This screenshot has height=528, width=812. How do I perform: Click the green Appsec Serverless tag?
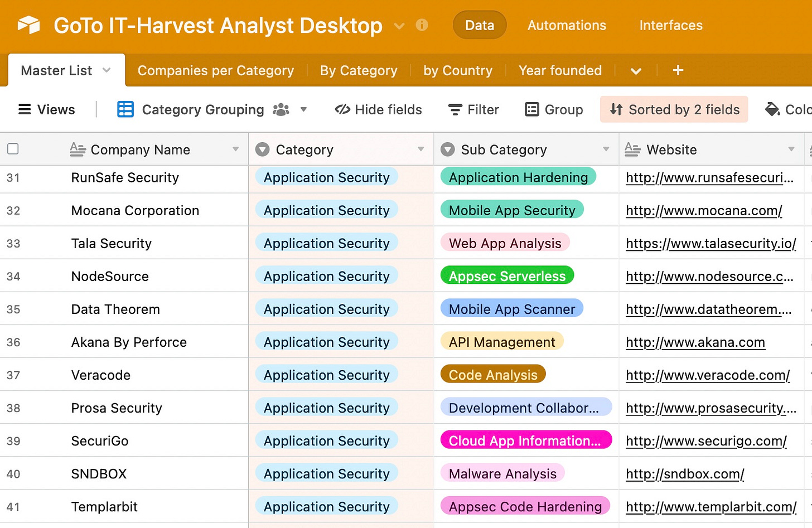pos(507,276)
